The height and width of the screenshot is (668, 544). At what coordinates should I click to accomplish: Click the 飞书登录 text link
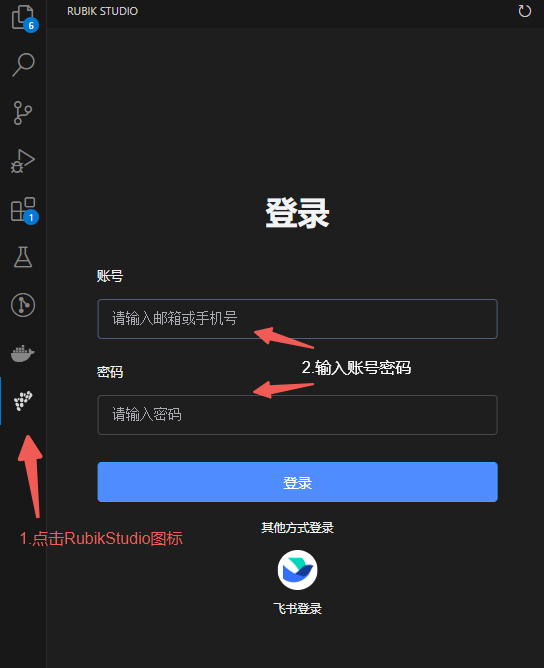[x=297, y=608]
